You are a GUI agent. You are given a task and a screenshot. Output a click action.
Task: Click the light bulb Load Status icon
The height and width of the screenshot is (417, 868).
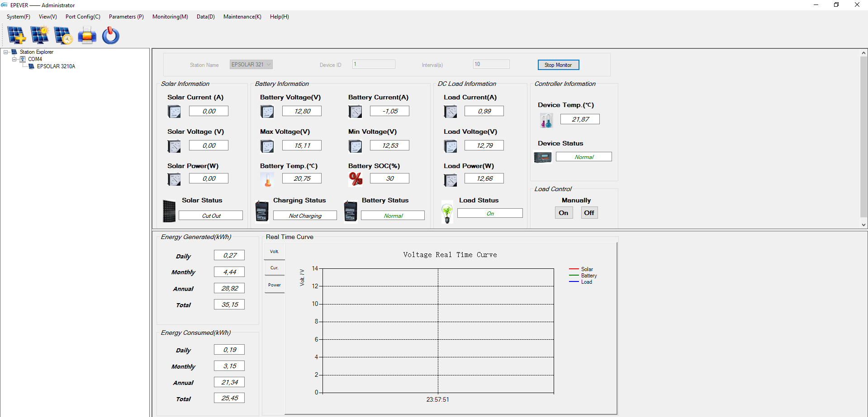[x=447, y=213]
